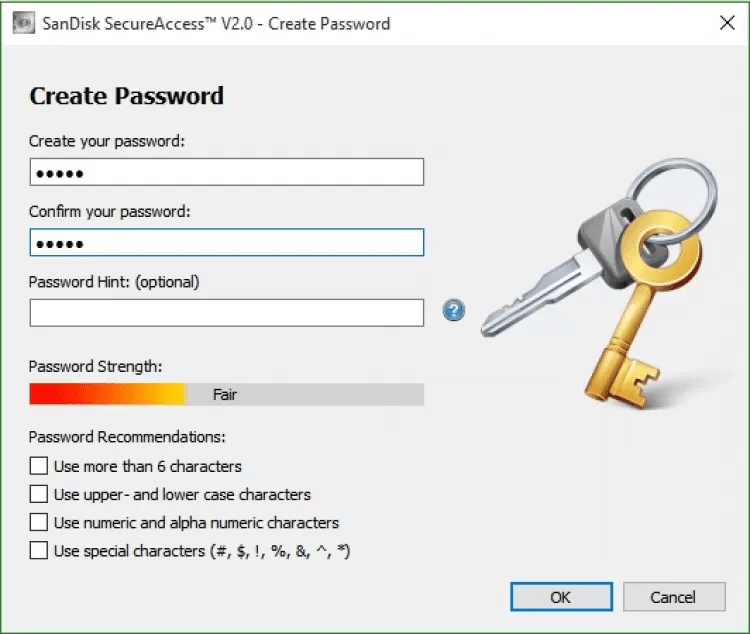Select the 'Confirm your password' field
This screenshot has width=750, height=634.
[x=226, y=243]
